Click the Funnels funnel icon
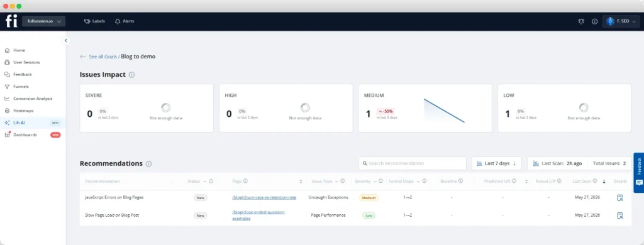Image resolution: width=644 pixels, height=245 pixels. tap(7, 87)
